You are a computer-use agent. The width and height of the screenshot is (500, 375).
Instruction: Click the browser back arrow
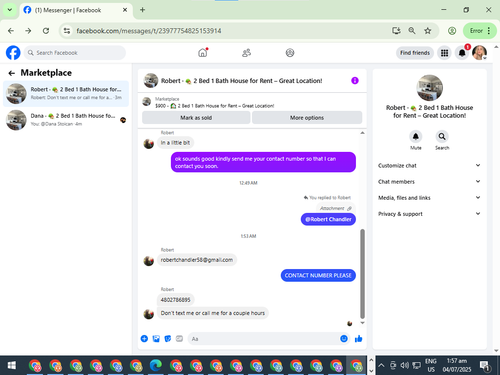tap(11, 31)
